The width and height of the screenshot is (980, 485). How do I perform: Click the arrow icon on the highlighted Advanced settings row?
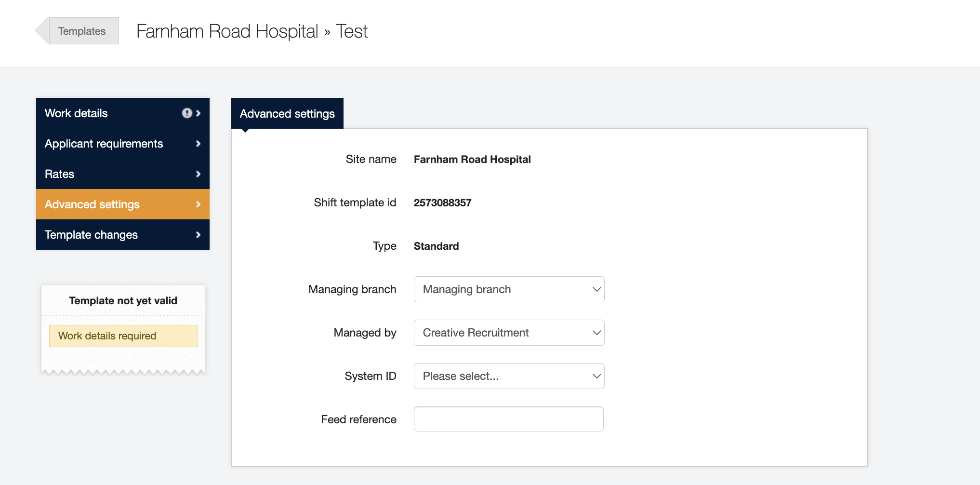click(198, 204)
